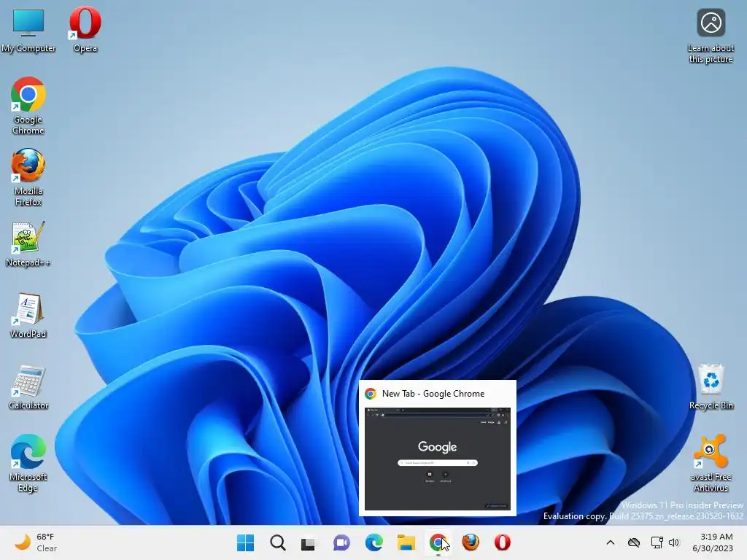This screenshot has width=747, height=560.
Task: Open the Chat app on the taskbar
Action: [341, 542]
